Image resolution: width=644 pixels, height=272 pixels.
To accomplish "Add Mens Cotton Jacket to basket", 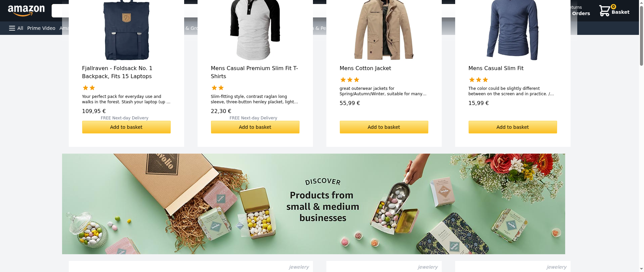I will point(384,127).
